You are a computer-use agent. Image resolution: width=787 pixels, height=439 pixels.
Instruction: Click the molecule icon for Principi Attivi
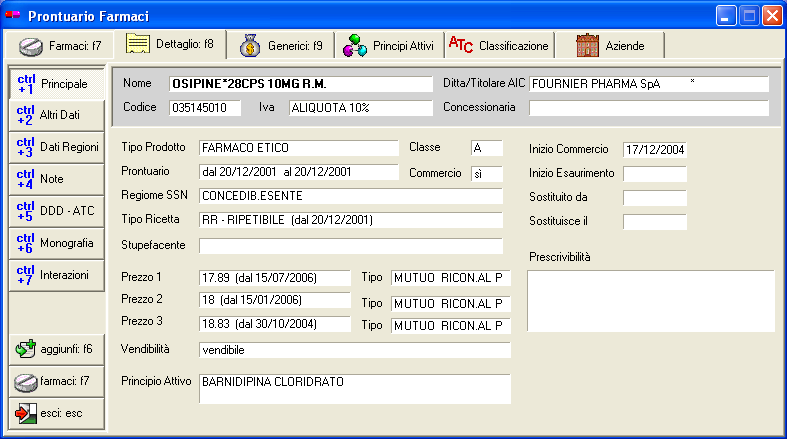click(354, 46)
